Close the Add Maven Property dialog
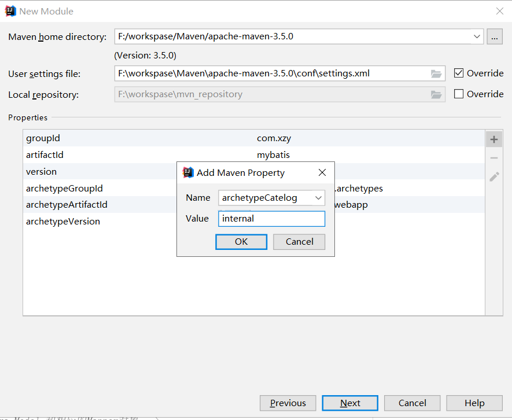This screenshot has width=512, height=420. [x=322, y=172]
